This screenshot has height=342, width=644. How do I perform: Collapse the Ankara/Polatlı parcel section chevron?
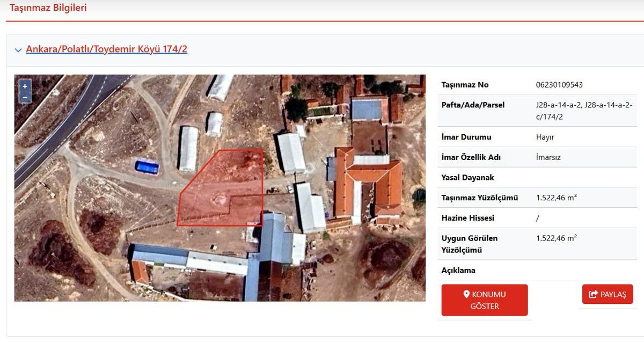18,50
